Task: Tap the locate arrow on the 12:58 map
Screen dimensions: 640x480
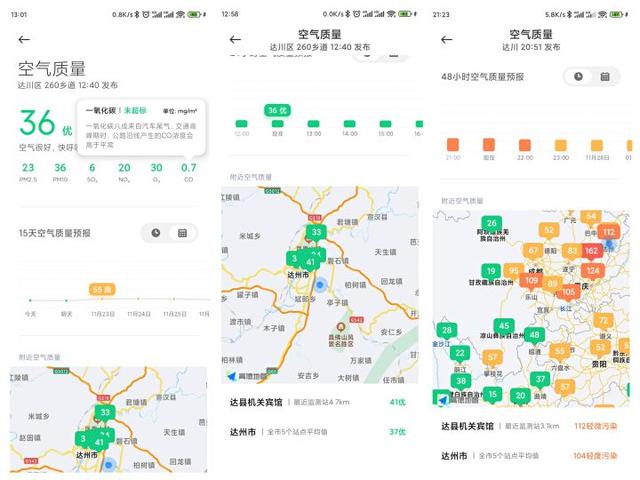Action: pyautogui.click(x=232, y=376)
